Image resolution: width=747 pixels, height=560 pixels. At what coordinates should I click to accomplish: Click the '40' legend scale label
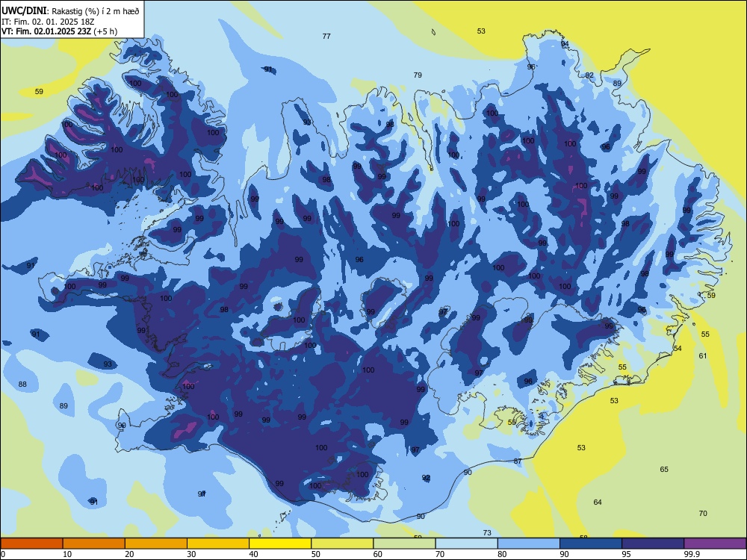pos(254,554)
